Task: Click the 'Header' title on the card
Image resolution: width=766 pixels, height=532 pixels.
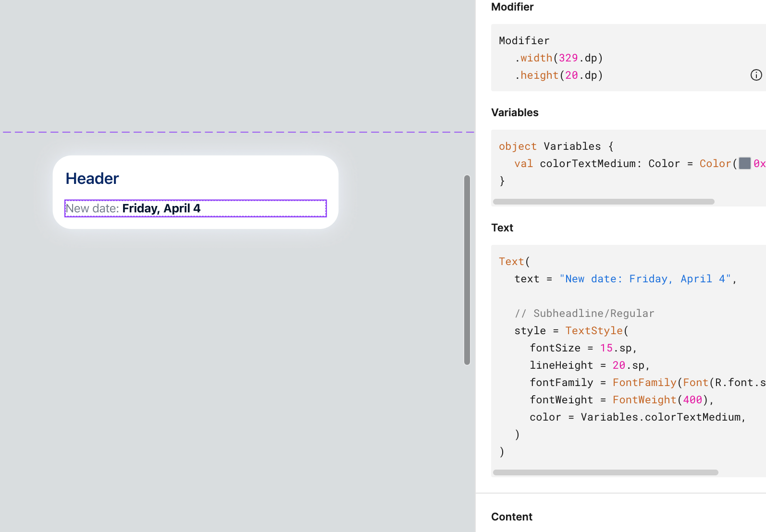Action: tap(92, 179)
